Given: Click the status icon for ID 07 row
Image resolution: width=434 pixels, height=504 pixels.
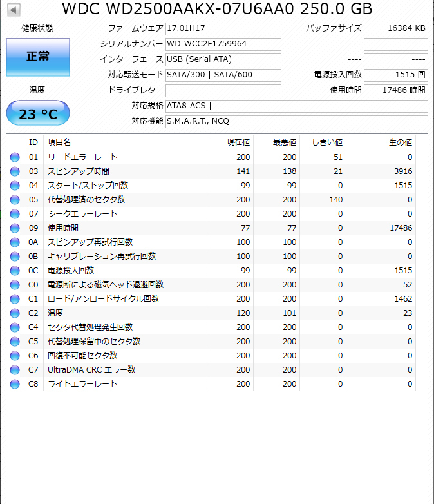Looking at the screenshot, I should [15, 214].
